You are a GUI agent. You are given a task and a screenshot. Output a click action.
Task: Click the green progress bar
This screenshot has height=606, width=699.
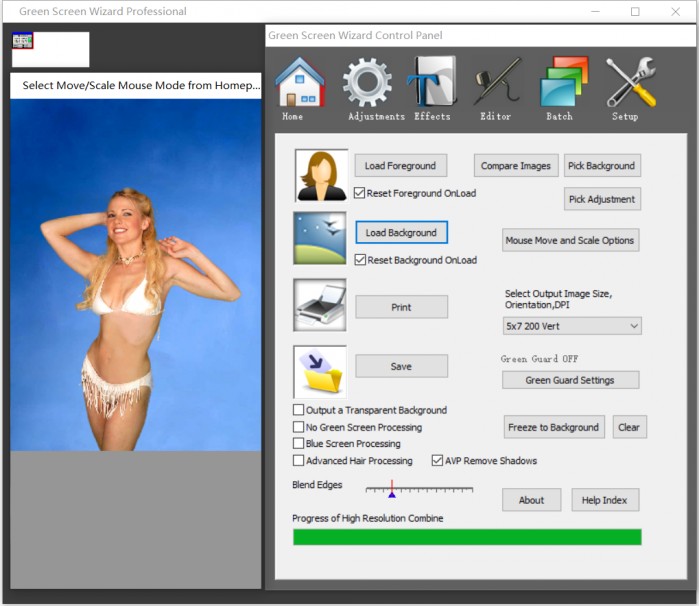tap(467, 537)
